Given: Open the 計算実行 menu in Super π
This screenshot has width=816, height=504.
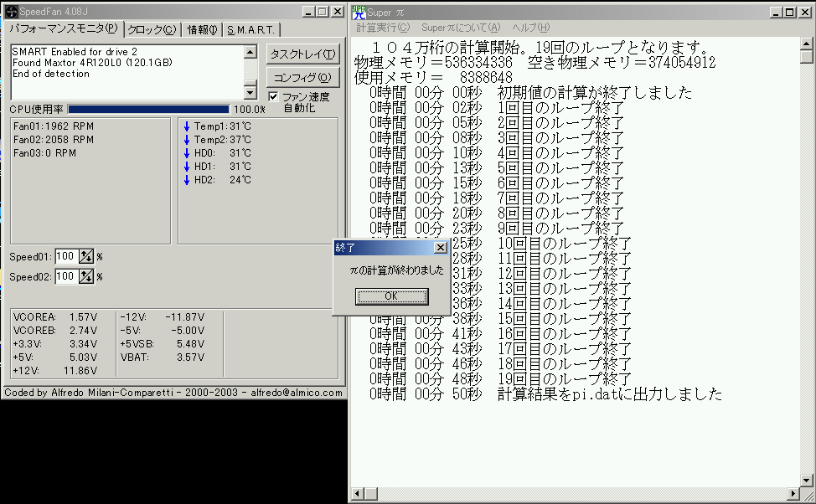Looking at the screenshot, I should point(383,28).
